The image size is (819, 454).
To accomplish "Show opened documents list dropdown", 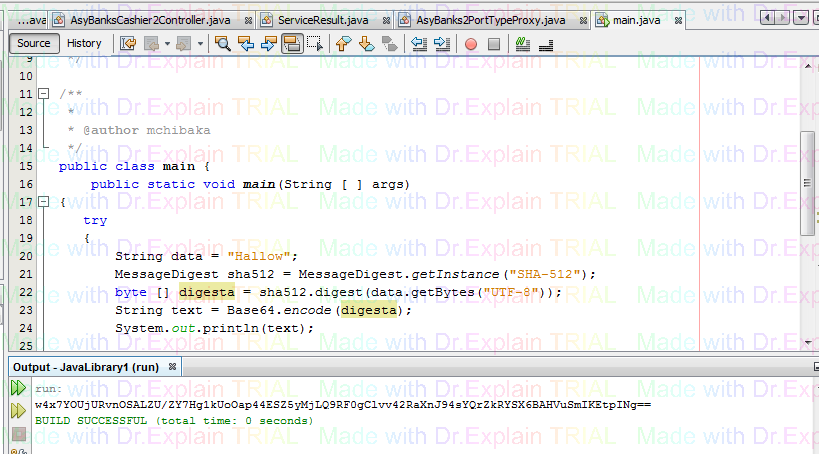I will 800,18.
